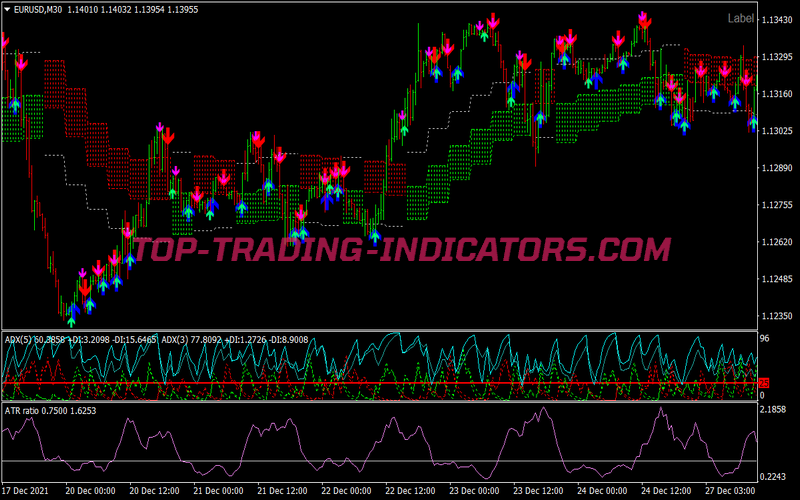The image size is (800, 500).
Task: Click the 23 Dec 12:00 time label
Action: pos(538,491)
